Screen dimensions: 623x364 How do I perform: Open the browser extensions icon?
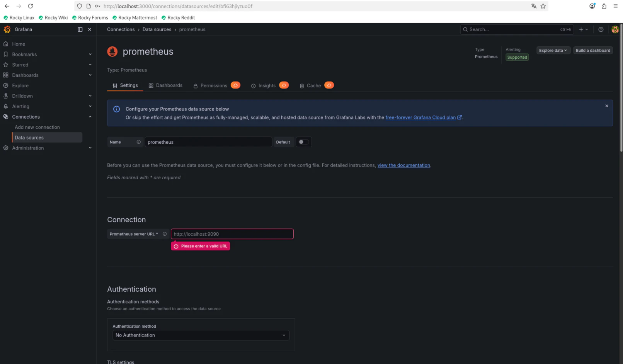[x=604, y=6]
